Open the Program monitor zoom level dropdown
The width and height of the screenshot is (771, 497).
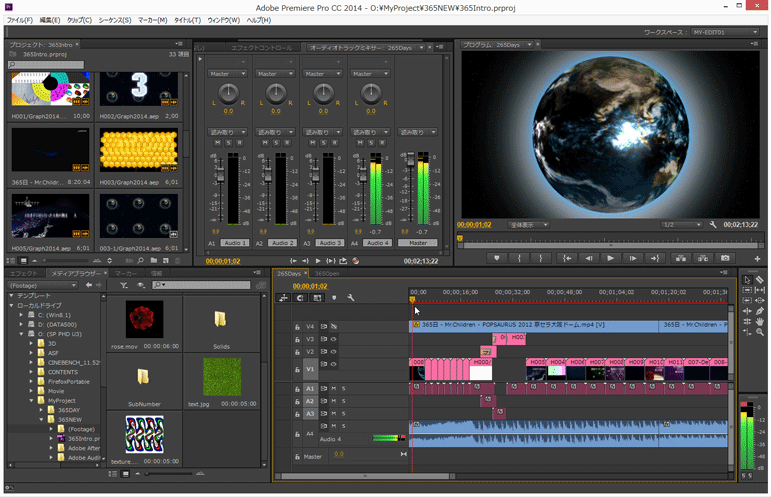[529, 225]
